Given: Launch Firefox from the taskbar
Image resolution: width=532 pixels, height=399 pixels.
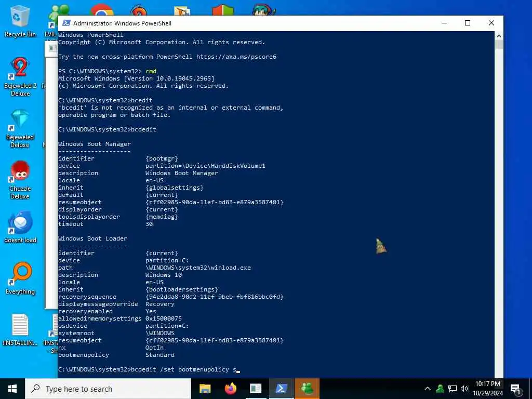Looking at the screenshot, I should pos(230,389).
